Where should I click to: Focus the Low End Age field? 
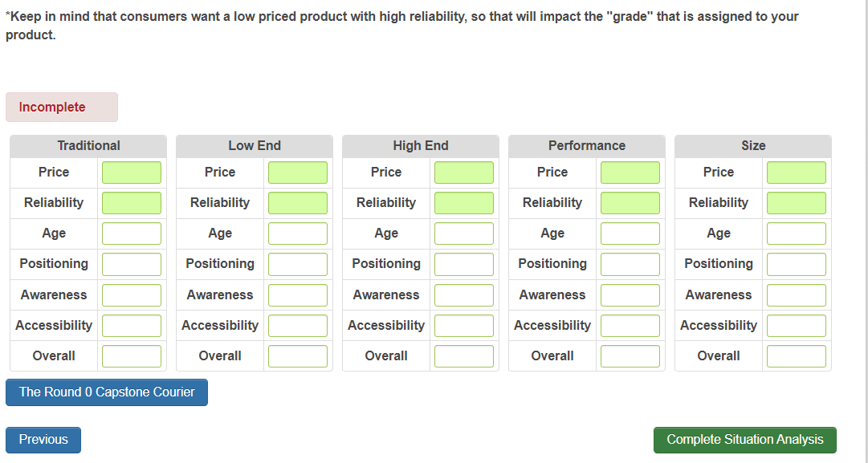(x=298, y=234)
